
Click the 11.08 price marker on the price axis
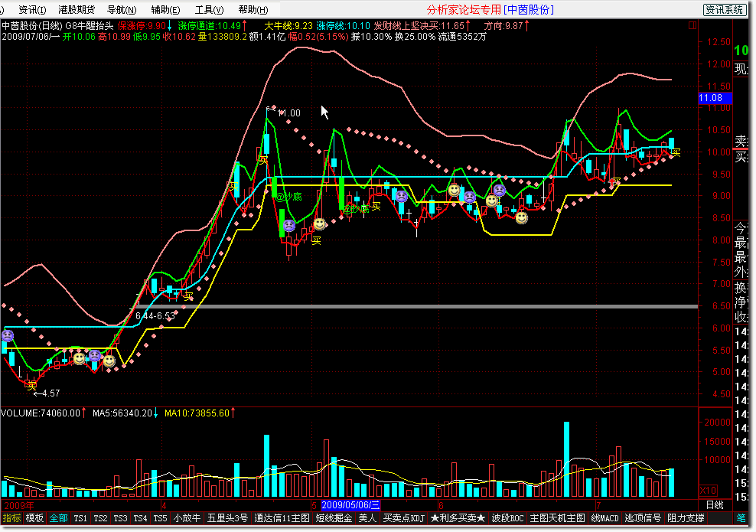pyautogui.click(x=715, y=98)
